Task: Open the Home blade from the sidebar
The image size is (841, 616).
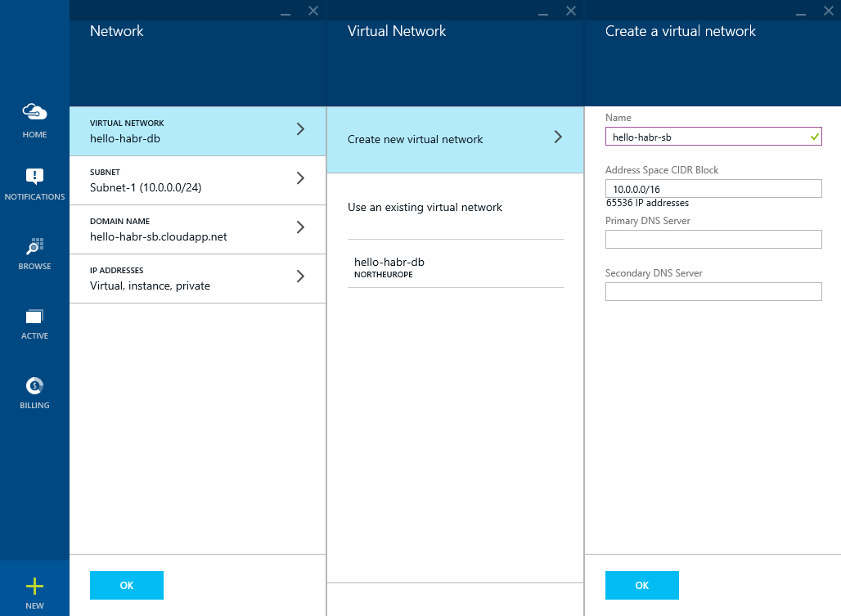Action: (x=34, y=120)
